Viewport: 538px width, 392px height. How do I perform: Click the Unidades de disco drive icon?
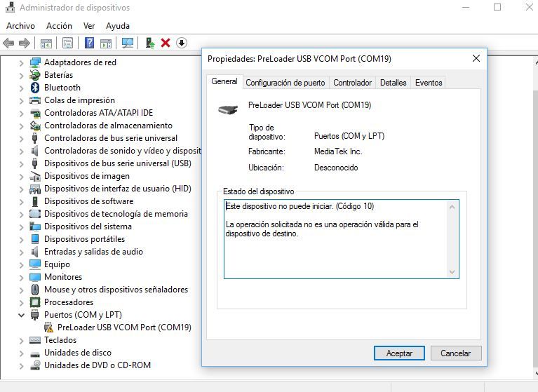[35, 353]
